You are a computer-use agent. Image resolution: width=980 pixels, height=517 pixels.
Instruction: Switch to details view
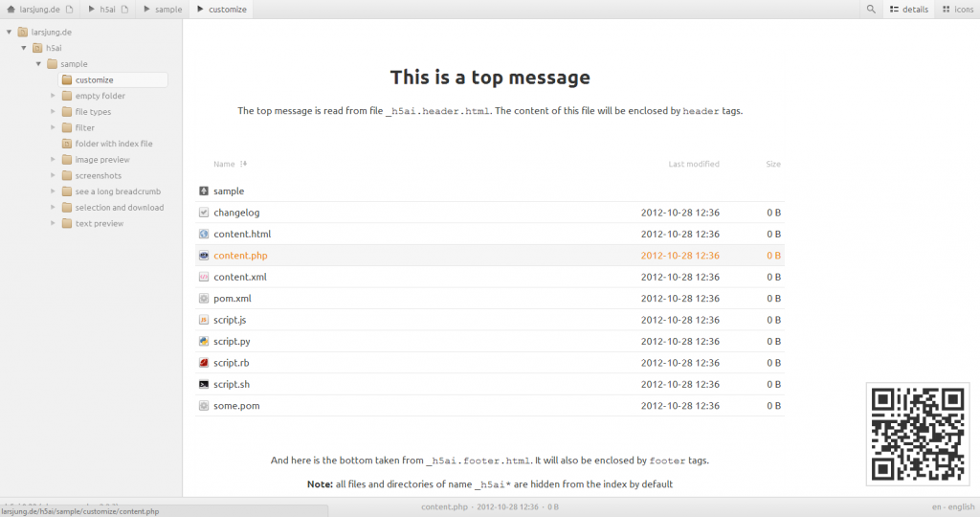click(x=908, y=9)
